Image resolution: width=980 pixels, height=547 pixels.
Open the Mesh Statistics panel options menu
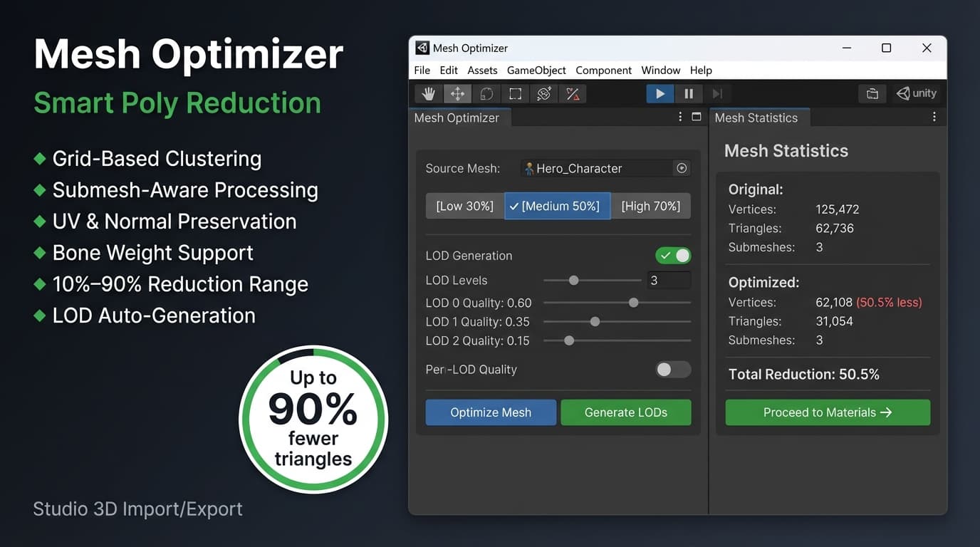click(x=934, y=116)
